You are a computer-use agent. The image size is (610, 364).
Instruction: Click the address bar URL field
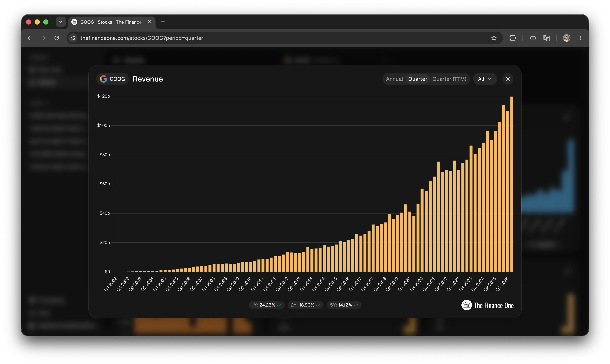pyautogui.click(x=282, y=38)
